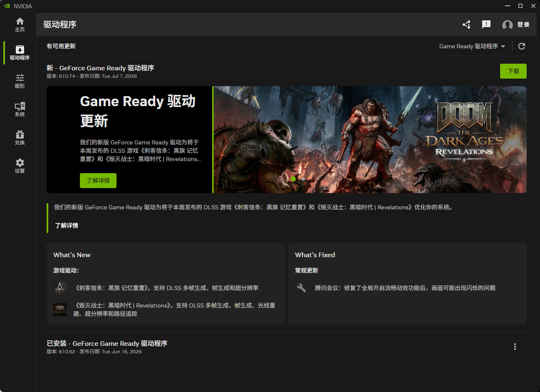Click the 有可用更新 heading
Viewport: 540px width, 392px height.
click(61, 46)
